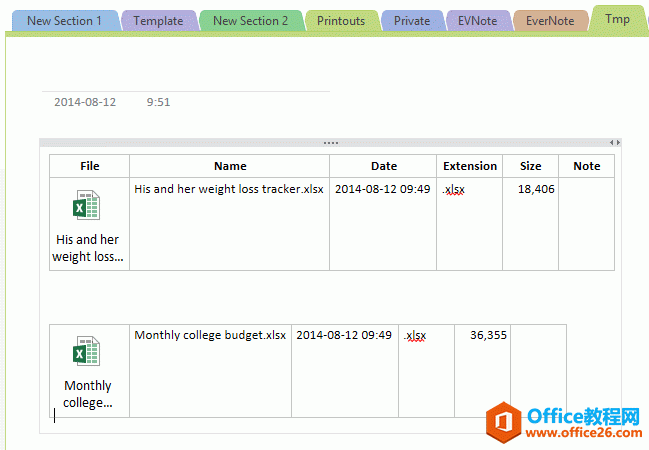Click the page date 2014-08-12

tap(85, 102)
